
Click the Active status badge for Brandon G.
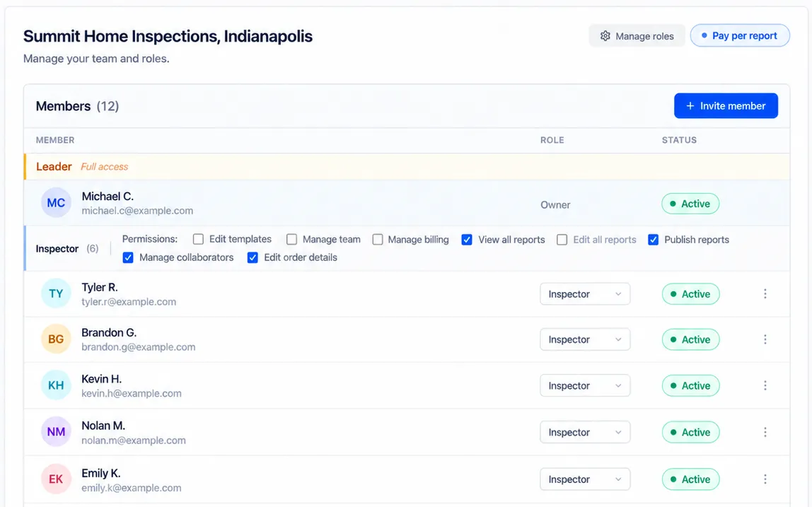point(690,339)
